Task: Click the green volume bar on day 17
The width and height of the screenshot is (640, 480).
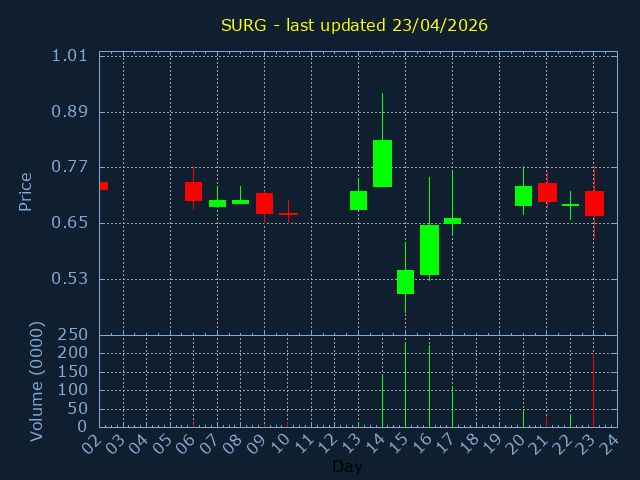Action: [x=452, y=407]
